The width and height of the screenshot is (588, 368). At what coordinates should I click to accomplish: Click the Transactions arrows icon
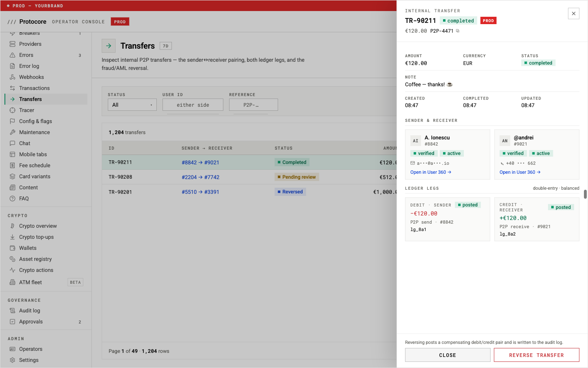pyautogui.click(x=12, y=88)
